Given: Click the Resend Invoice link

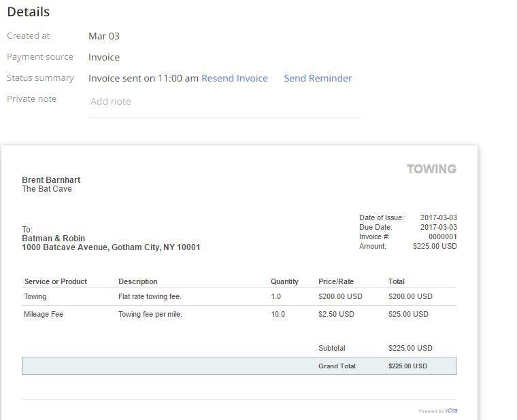Looking at the screenshot, I should [x=235, y=78].
